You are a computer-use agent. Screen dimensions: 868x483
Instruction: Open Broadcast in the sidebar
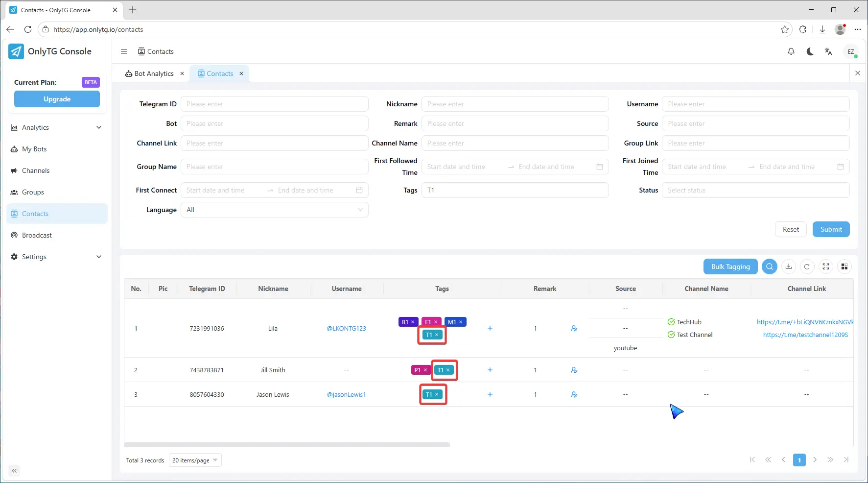pos(37,235)
